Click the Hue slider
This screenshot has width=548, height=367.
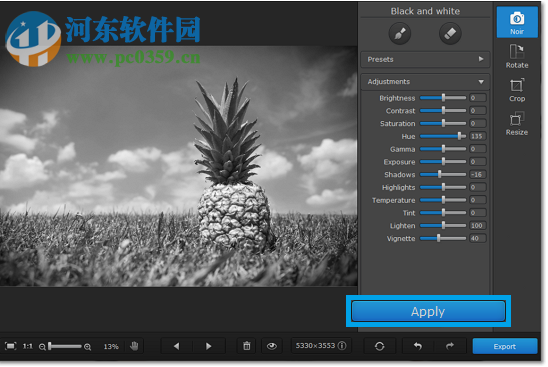pyautogui.click(x=443, y=136)
